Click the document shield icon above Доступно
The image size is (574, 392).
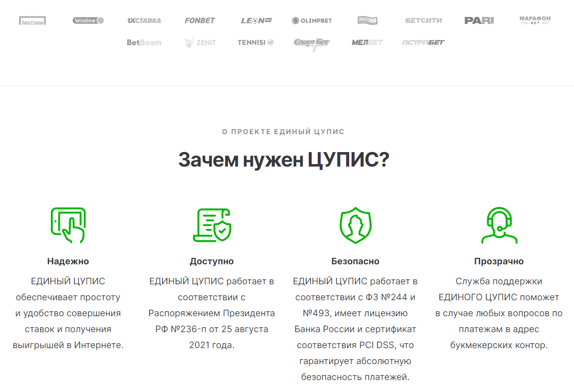212,225
